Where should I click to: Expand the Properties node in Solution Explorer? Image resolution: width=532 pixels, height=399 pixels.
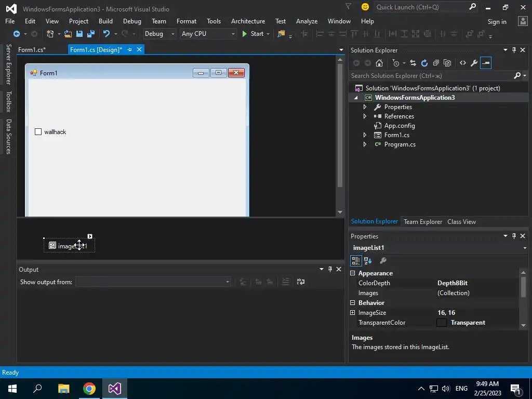365,107
